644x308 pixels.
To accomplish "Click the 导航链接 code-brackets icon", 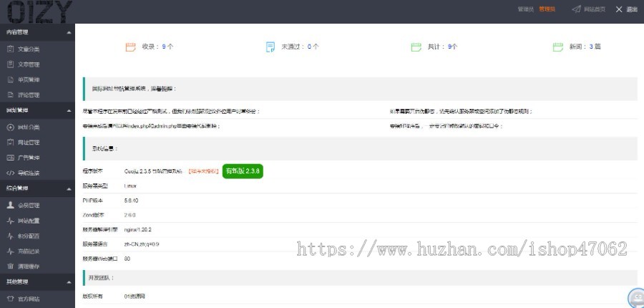I will click(x=11, y=173).
